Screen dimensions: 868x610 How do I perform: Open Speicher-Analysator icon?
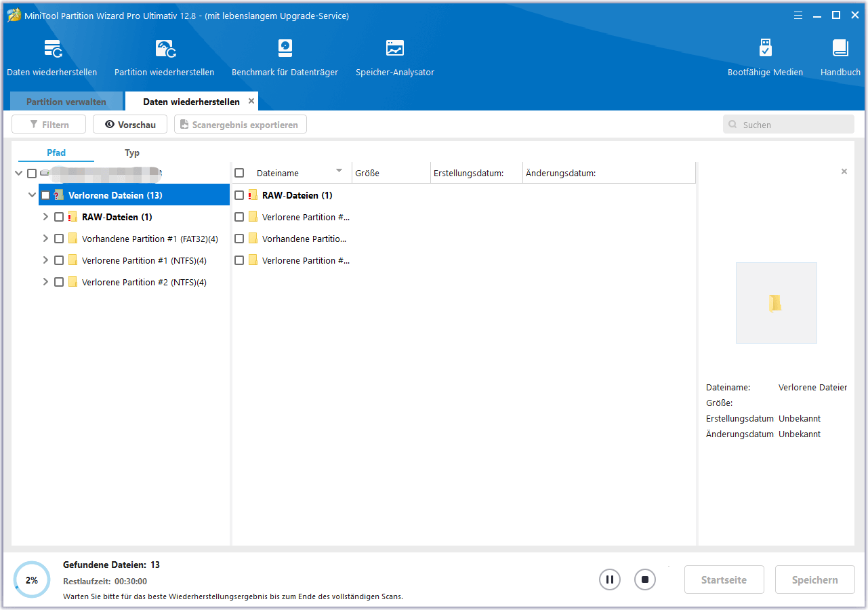(395, 49)
